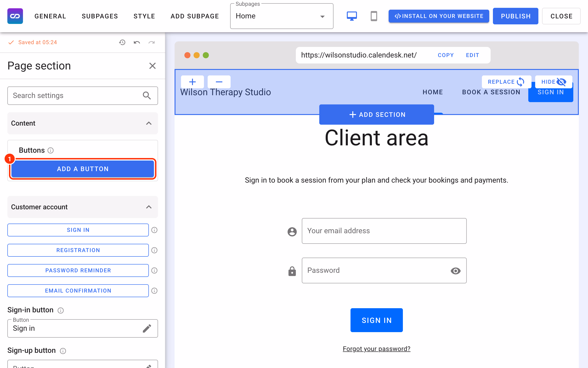Viewport: 588px width, 368px height.
Task: Click the search magnifier icon
Action: pyautogui.click(x=147, y=96)
